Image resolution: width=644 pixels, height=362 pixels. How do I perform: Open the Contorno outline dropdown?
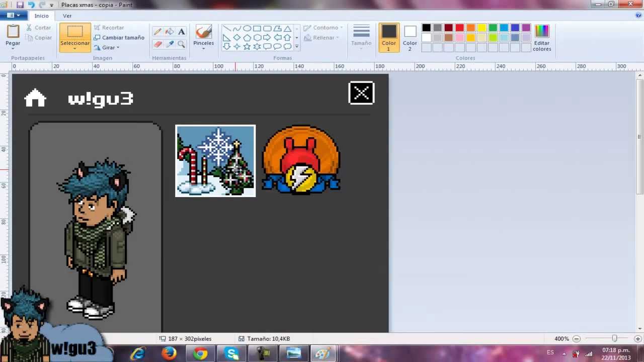[x=323, y=28]
